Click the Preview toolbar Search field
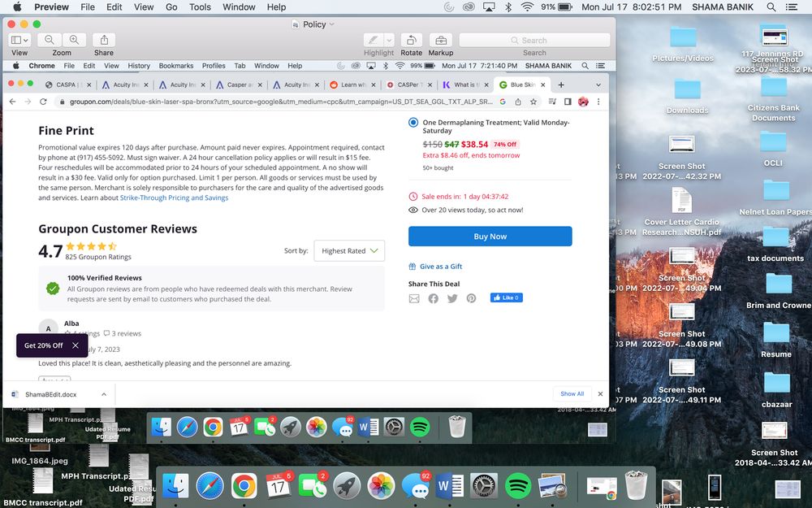Viewport: 812px width, 508px height. 534,40
